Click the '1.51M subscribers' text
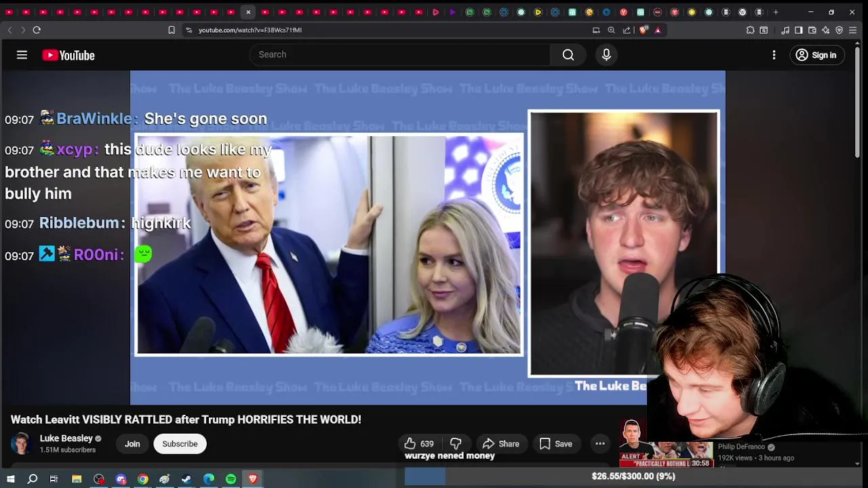 (68, 450)
